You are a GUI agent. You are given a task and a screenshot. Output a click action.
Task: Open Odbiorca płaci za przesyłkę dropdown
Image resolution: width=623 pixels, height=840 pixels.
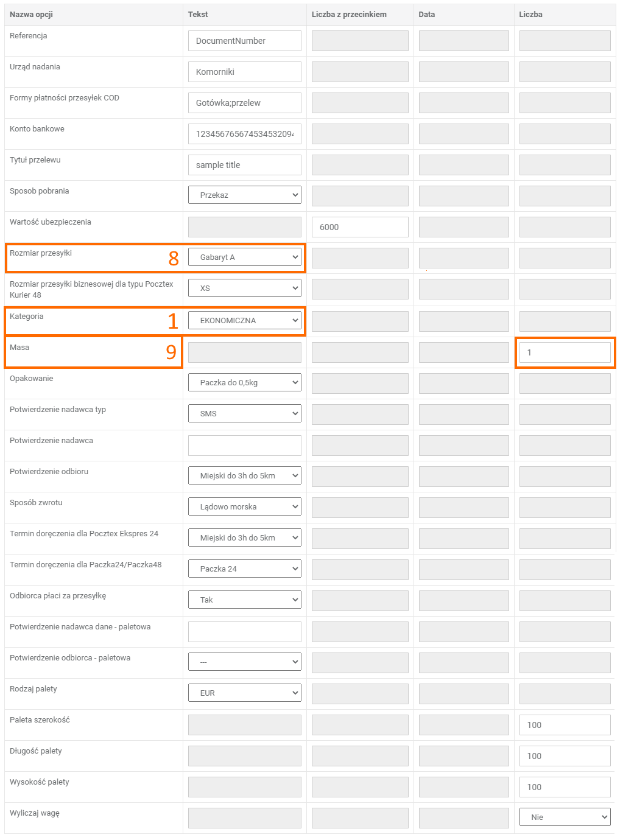tap(244, 600)
